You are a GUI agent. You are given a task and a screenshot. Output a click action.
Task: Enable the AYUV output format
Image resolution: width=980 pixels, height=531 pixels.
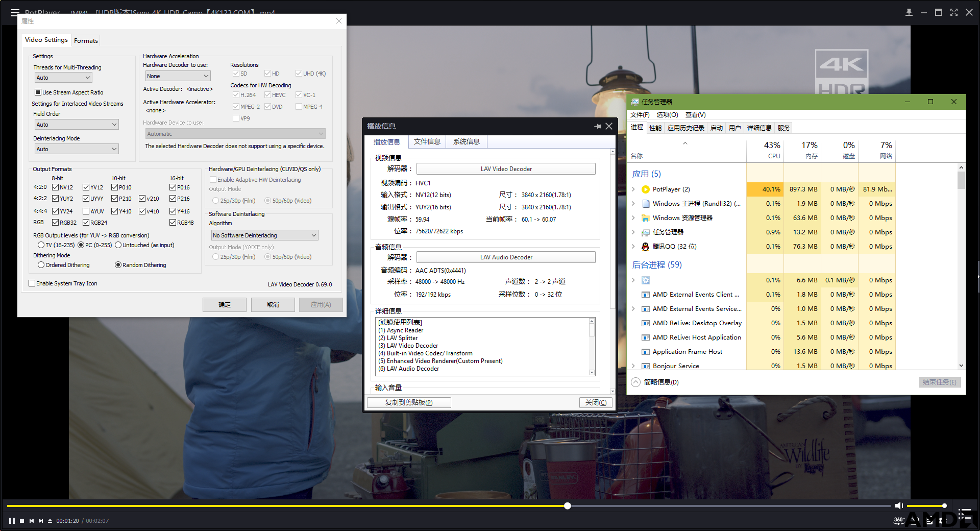tap(86, 211)
